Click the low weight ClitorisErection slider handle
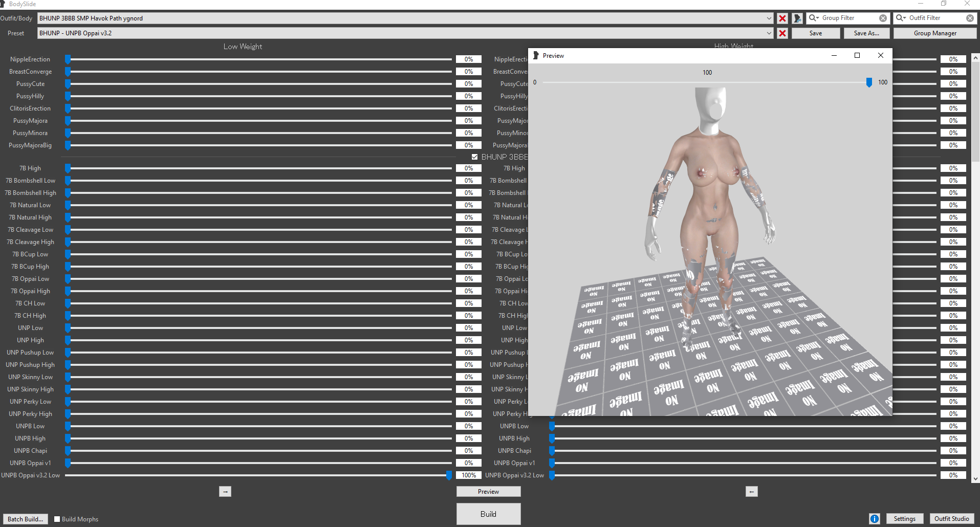 [68, 108]
